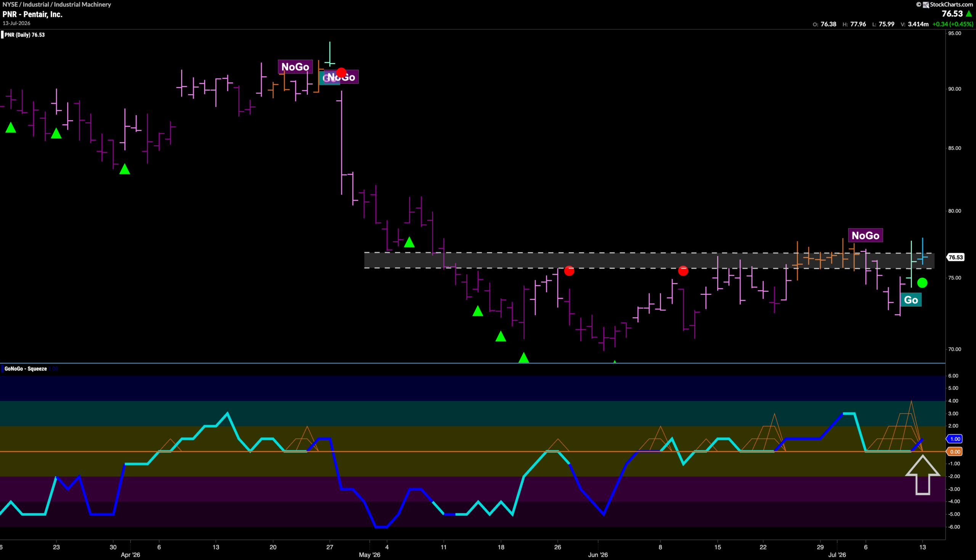
Task: Click the green triangle beneath the May 18 bar
Action: (501, 336)
